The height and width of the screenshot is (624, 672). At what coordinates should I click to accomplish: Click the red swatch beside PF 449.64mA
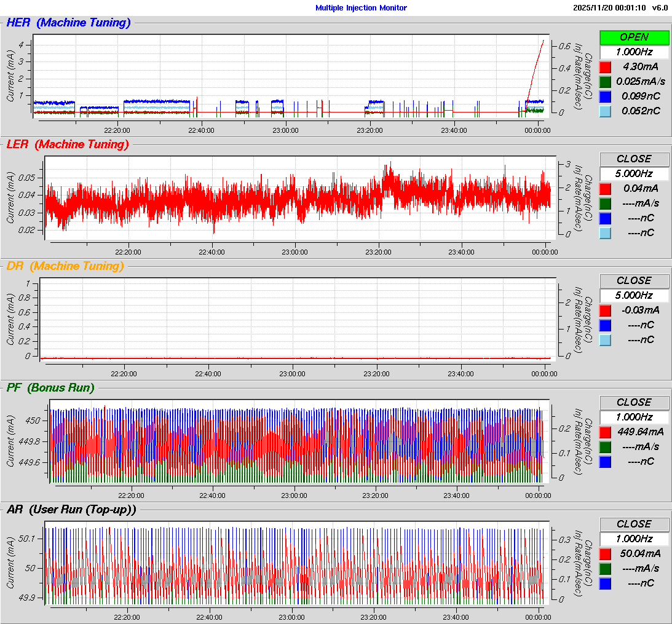click(606, 432)
